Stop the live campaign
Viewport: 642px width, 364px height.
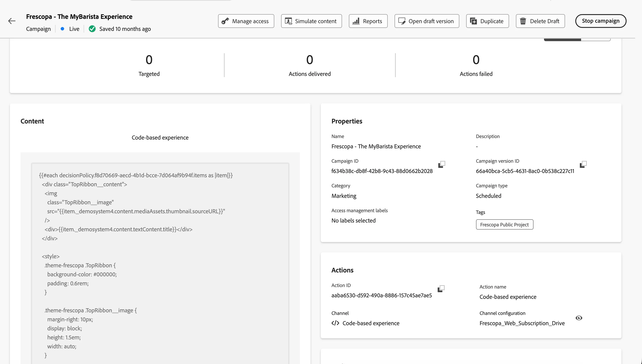point(601,21)
